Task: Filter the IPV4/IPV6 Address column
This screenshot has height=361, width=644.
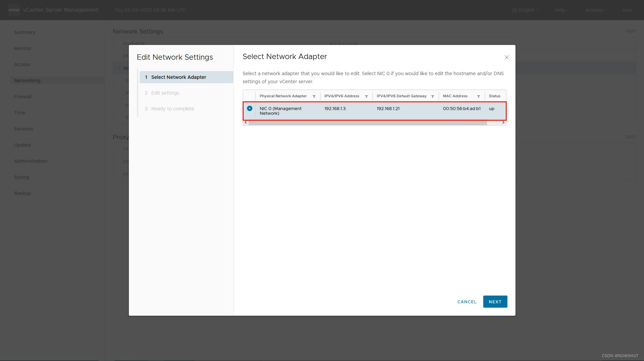Action: (x=366, y=96)
